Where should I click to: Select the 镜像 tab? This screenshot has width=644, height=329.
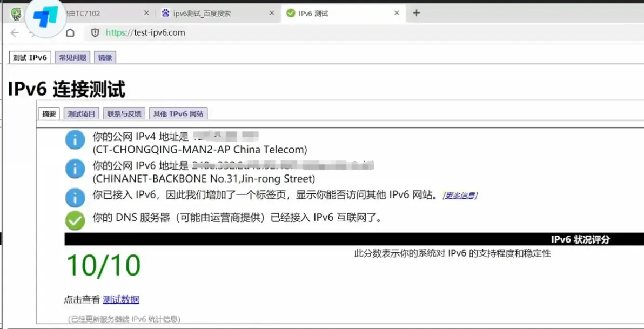point(105,57)
